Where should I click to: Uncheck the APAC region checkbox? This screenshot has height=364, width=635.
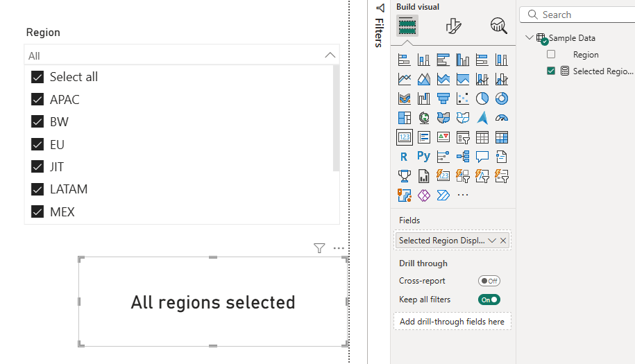(x=37, y=99)
